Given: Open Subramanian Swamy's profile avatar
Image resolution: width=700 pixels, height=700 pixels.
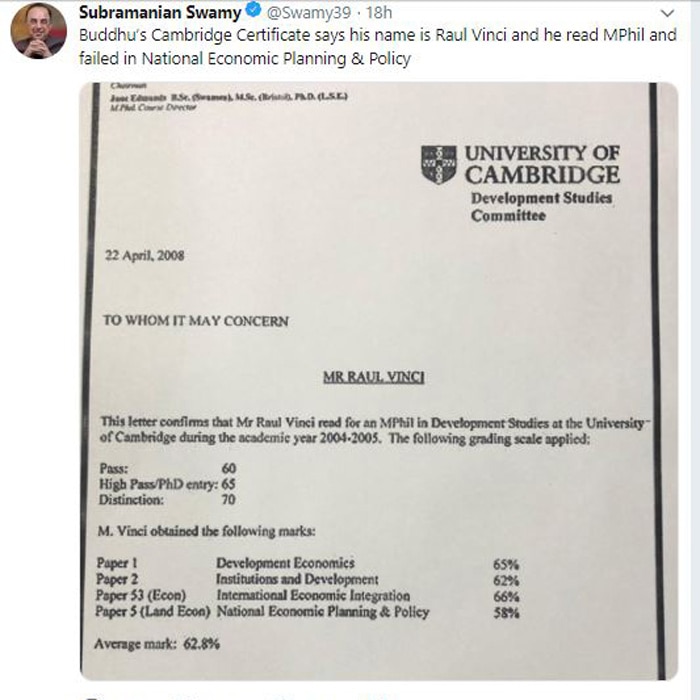Looking at the screenshot, I should point(38,31).
